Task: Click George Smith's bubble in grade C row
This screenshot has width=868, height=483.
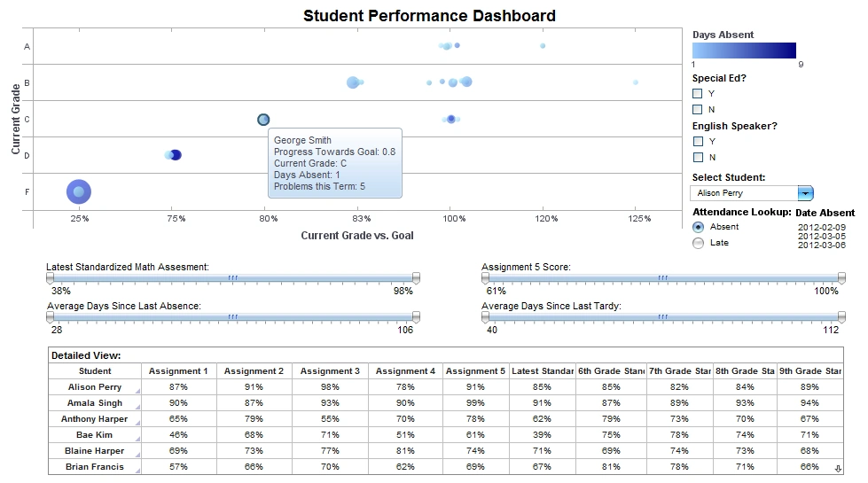Action: [263, 120]
